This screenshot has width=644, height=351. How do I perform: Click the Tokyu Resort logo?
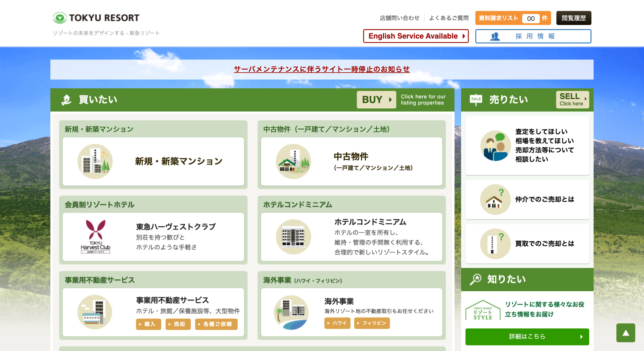point(96,18)
